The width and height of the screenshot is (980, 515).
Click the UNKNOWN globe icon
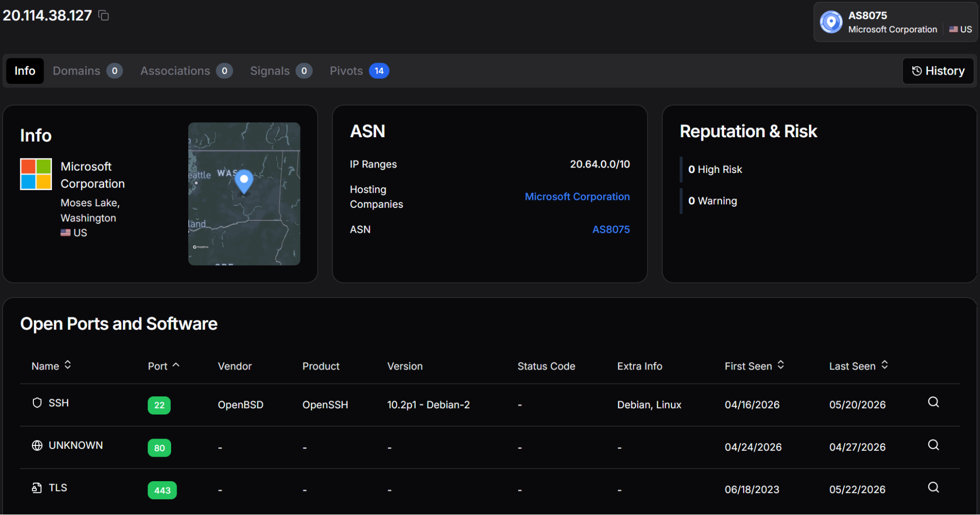37,445
